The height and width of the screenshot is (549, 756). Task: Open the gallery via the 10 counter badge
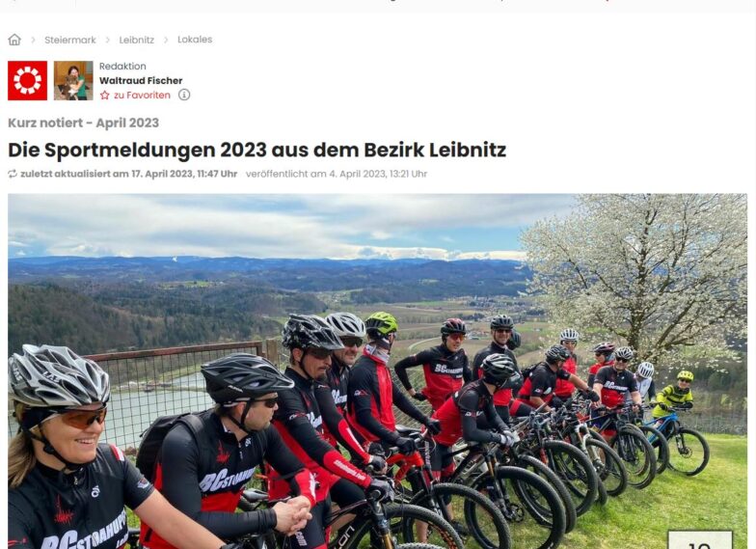coord(700,540)
